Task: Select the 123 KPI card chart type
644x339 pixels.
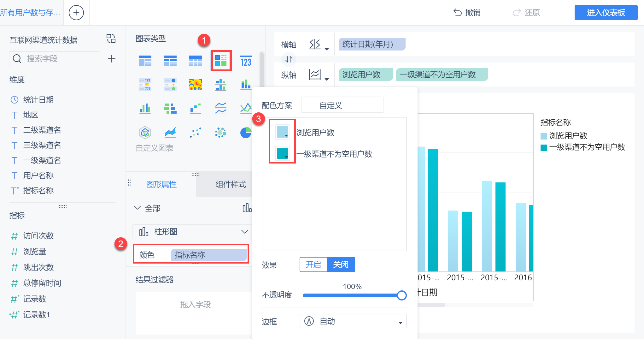Action: pyautogui.click(x=246, y=61)
